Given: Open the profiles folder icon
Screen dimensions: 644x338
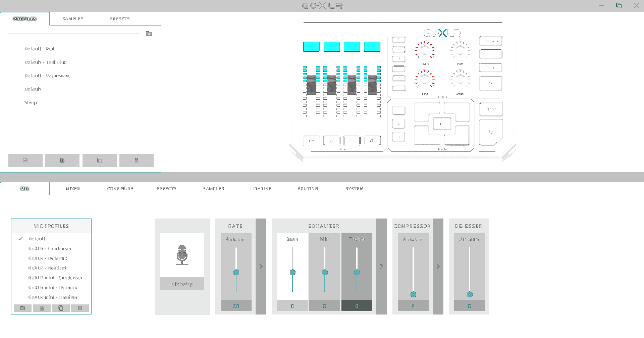Looking at the screenshot, I should click(149, 34).
